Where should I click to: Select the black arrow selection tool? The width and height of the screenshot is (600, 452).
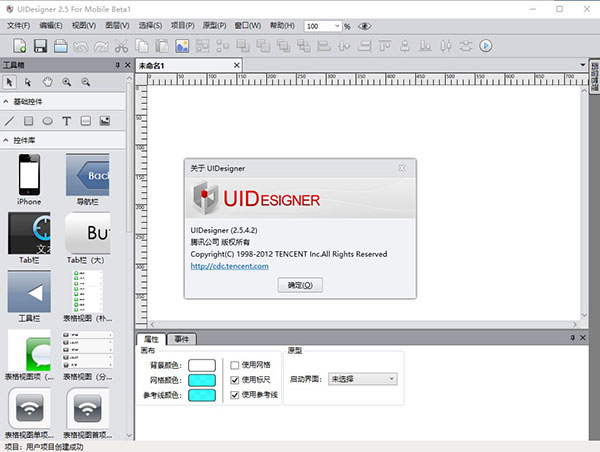click(x=9, y=82)
